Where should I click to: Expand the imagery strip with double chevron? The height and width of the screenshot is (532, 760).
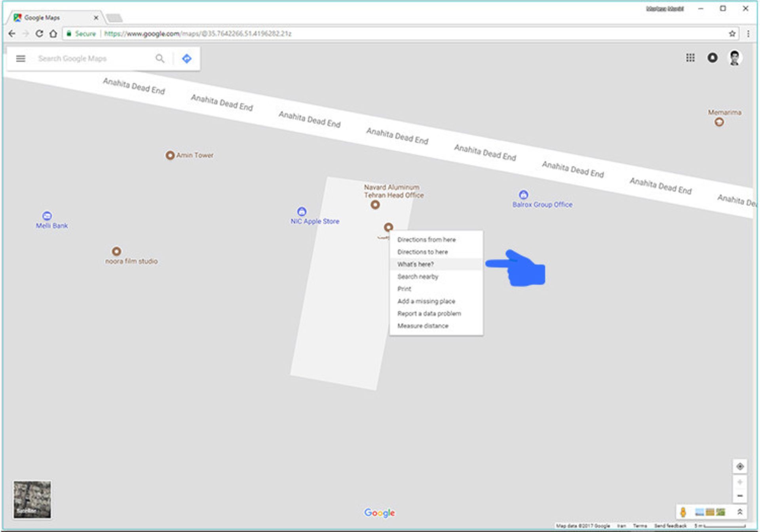pyautogui.click(x=740, y=512)
